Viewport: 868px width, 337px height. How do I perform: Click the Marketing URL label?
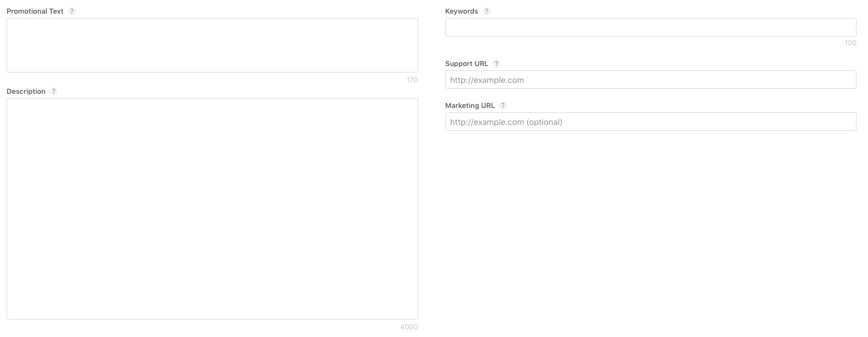point(469,106)
